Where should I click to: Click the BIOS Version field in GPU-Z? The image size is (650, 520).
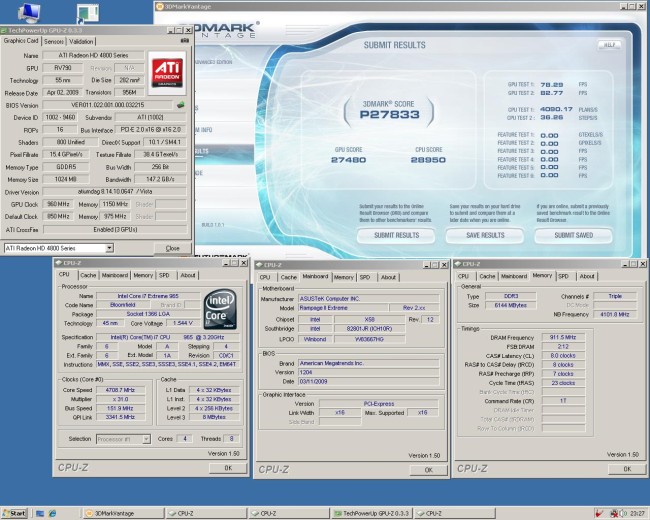(x=107, y=105)
